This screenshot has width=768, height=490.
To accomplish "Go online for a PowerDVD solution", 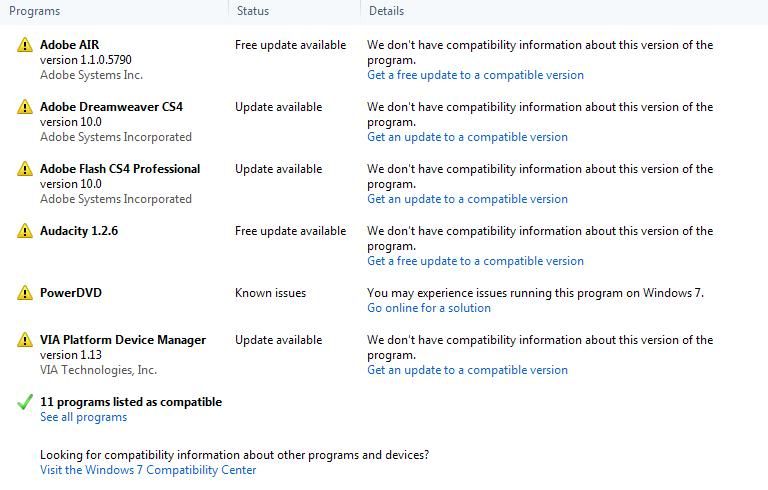I will click(x=428, y=308).
